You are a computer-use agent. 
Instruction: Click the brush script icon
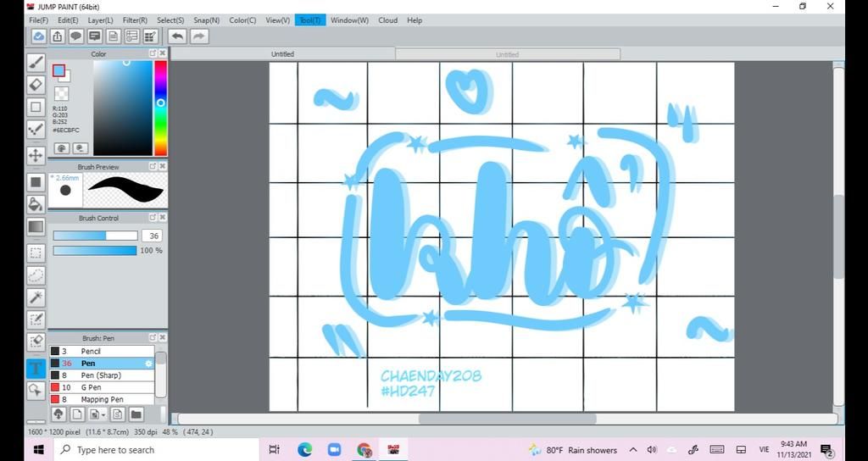tap(117, 414)
